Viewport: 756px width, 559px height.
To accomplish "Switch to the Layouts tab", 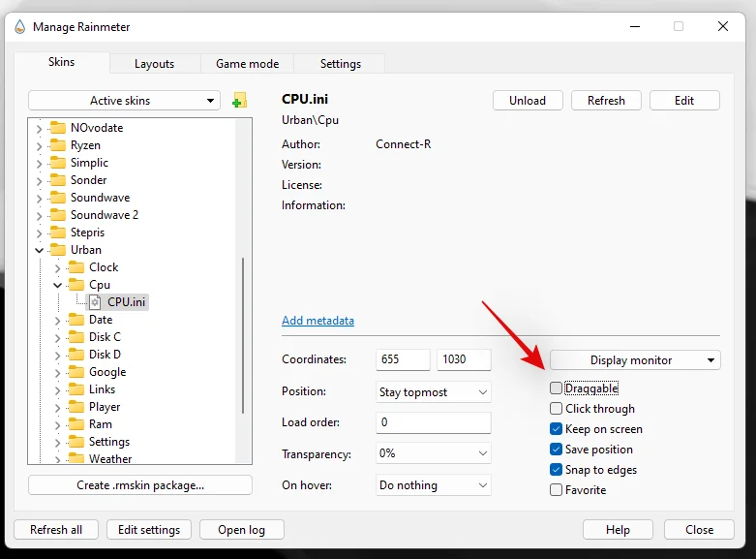I will pos(154,64).
